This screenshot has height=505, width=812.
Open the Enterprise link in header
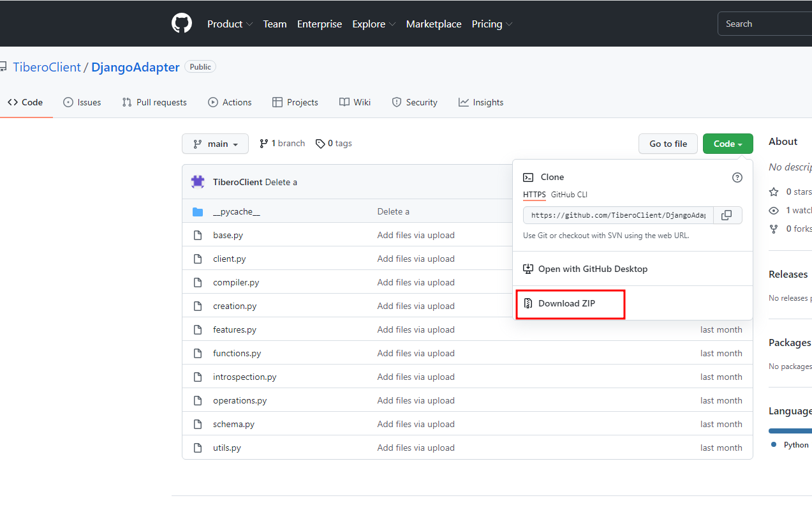click(320, 24)
